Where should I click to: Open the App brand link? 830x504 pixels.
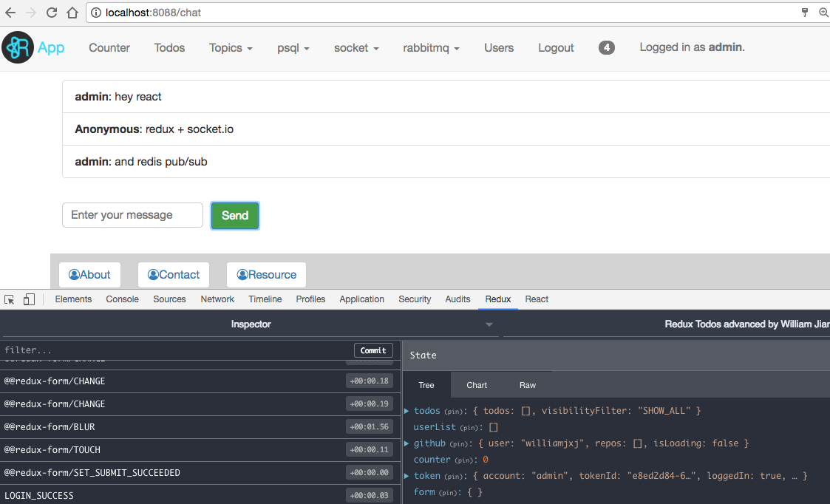51,47
